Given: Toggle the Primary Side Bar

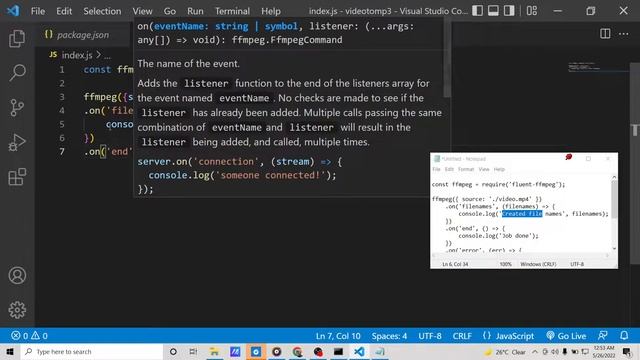Looking at the screenshot, I should [x=477, y=11].
